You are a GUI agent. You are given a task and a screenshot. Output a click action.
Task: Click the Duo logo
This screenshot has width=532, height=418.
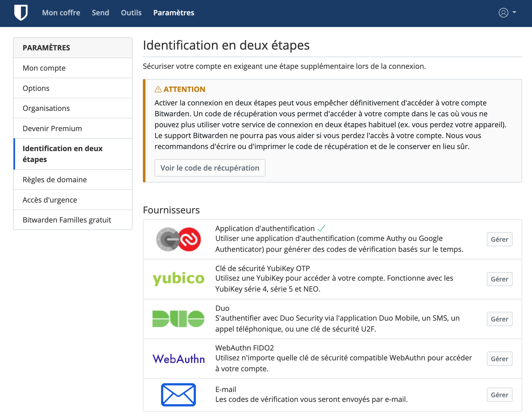tap(178, 319)
